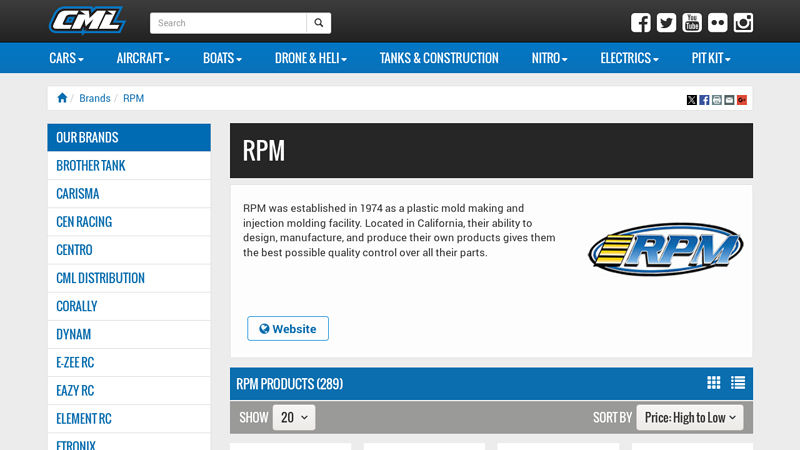800x450 pixels.
Task: Open the Nitro dropdown menu
Action: tap(549, 58)
